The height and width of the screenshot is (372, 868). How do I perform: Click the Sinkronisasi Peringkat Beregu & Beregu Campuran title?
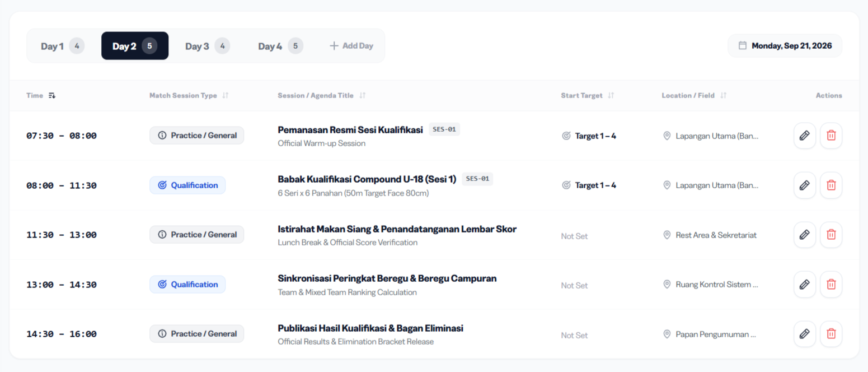[x=387, y=278]
